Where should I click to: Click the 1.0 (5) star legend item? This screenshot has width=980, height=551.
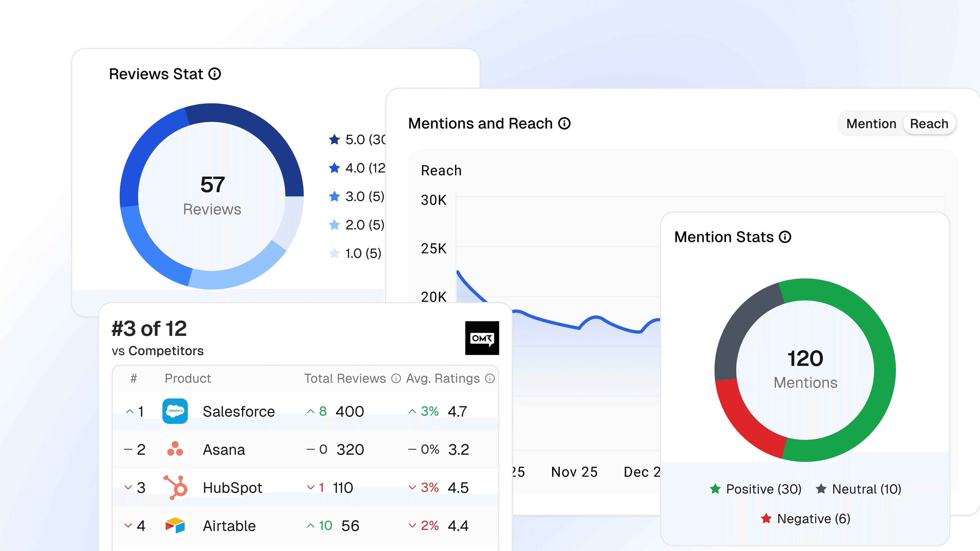(x=355, y=253)
